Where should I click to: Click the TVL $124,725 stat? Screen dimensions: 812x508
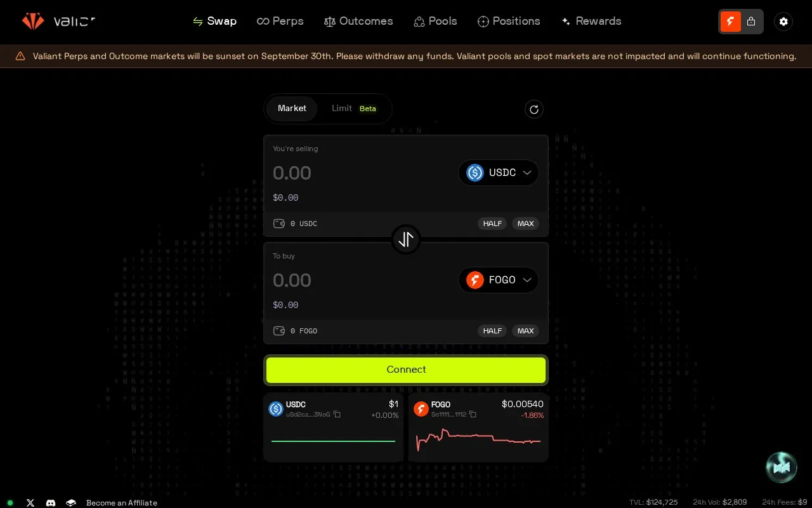pyautogui.click(x=653, y=502)
